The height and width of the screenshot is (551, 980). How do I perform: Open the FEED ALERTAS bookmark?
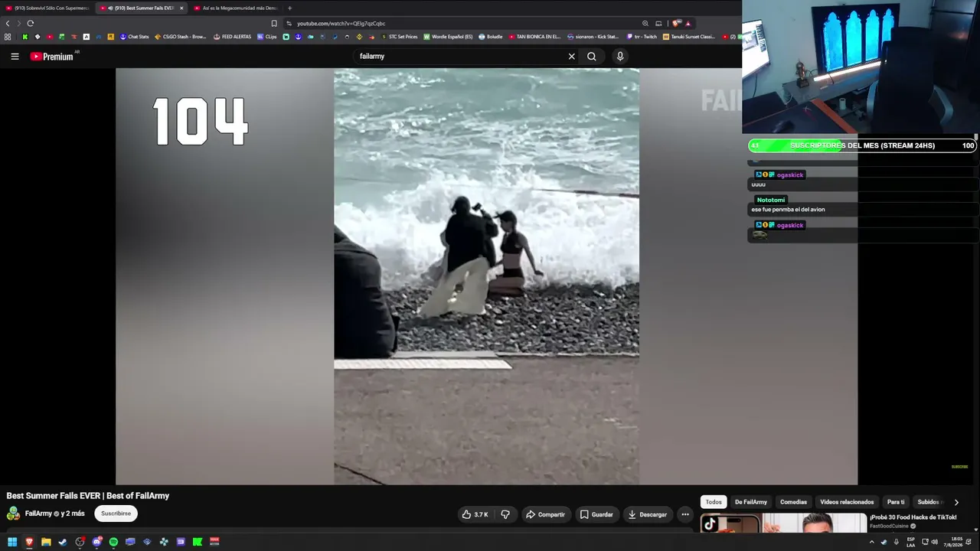[232, 37]
